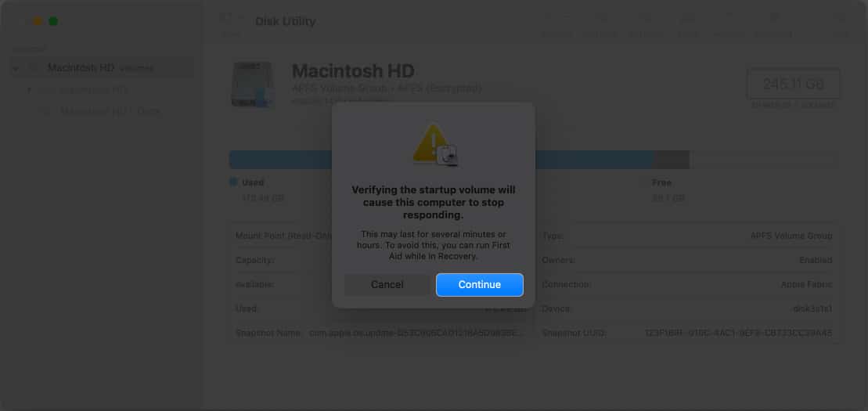Cancel the First Aid warning dialog
Image resolution: width=868 pixels, height=411 pixels.
pyautogui.click(x=387, y=285)
